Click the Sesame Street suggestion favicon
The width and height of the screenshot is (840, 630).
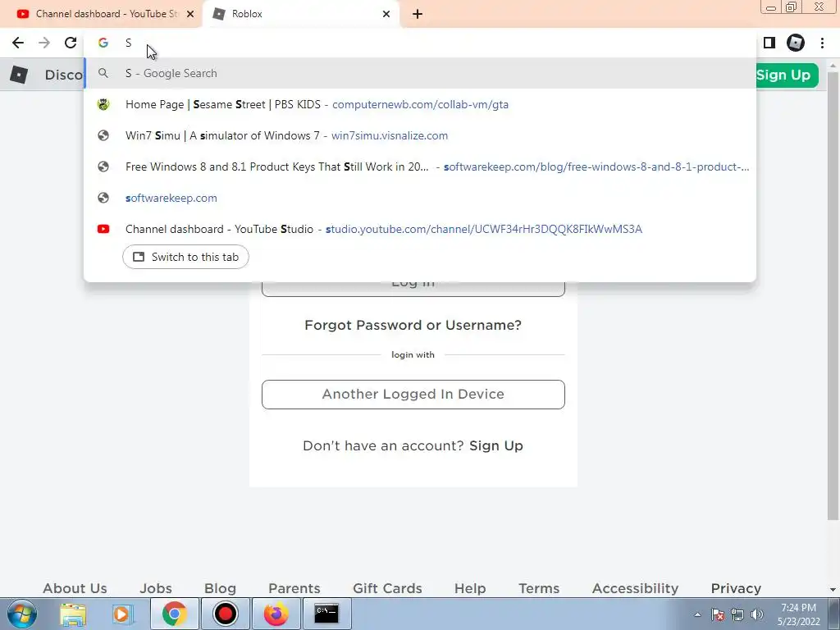click(x=103, y=104)
